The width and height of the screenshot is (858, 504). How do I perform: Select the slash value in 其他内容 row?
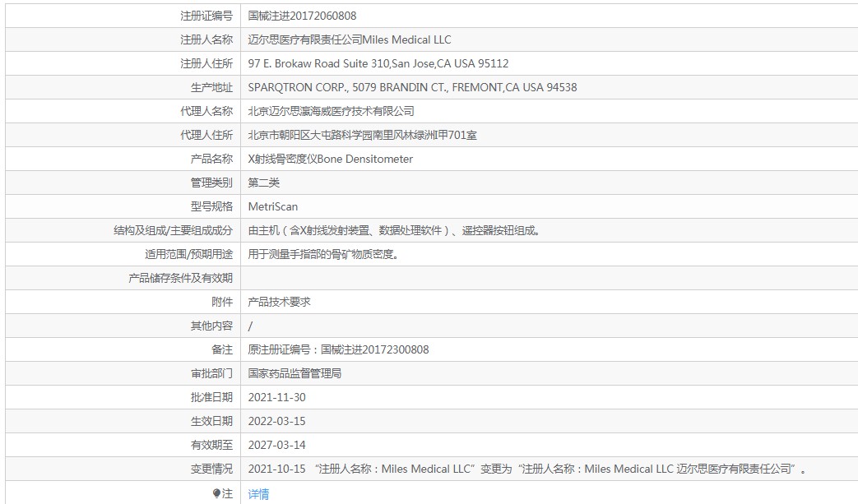click(250, 326)
